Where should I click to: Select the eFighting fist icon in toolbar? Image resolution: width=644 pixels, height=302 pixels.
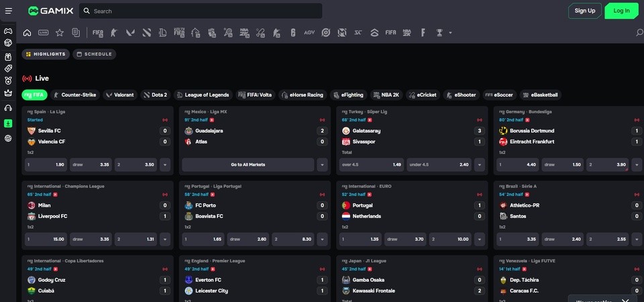pyautogui.click(x=212, y=33)
